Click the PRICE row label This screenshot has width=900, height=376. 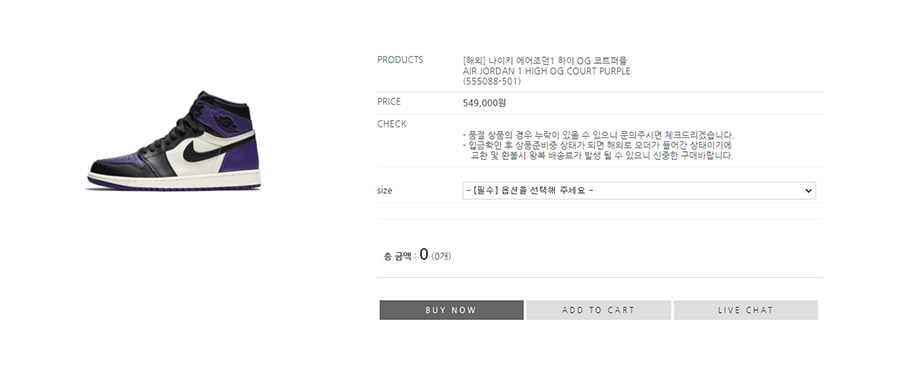coord(389,102)
